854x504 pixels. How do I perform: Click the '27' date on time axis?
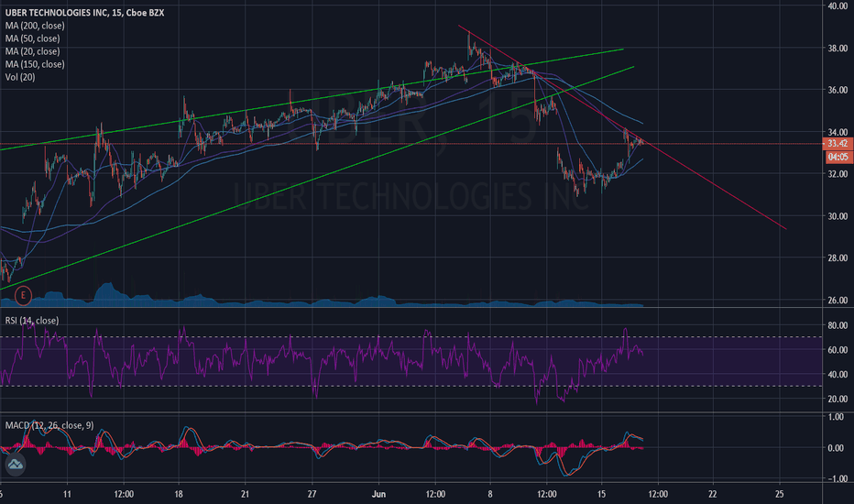312,494
